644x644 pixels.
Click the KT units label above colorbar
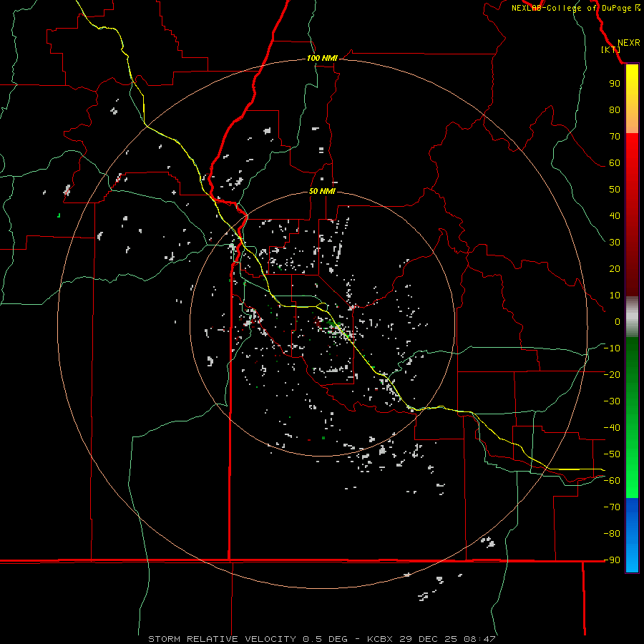click(x=611, y=49)
